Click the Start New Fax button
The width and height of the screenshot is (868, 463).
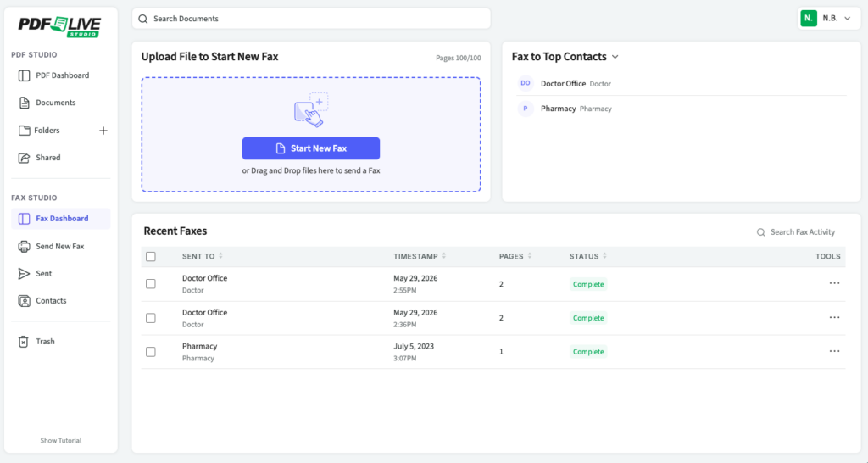(x=311, y=148)
